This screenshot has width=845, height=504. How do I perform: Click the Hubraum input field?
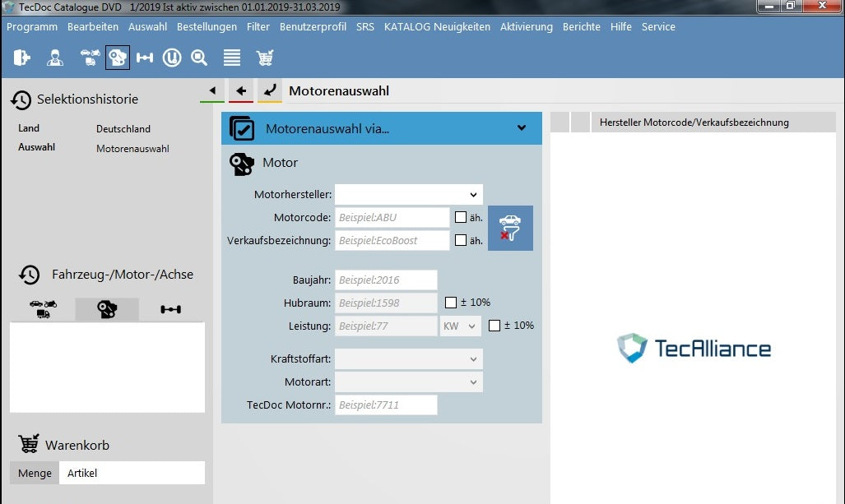(386, 303)
